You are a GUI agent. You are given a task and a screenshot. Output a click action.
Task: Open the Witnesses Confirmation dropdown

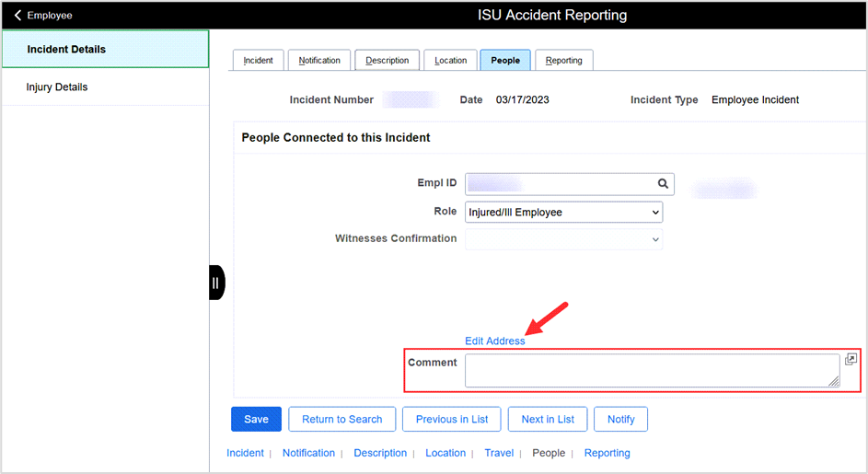(x=563, y=240)
